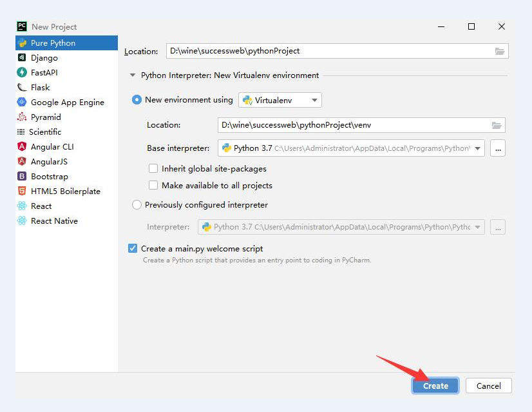Open Base interpreter ellipsis browse button
This screenshot has height=412, width=532.
(498, 148)
